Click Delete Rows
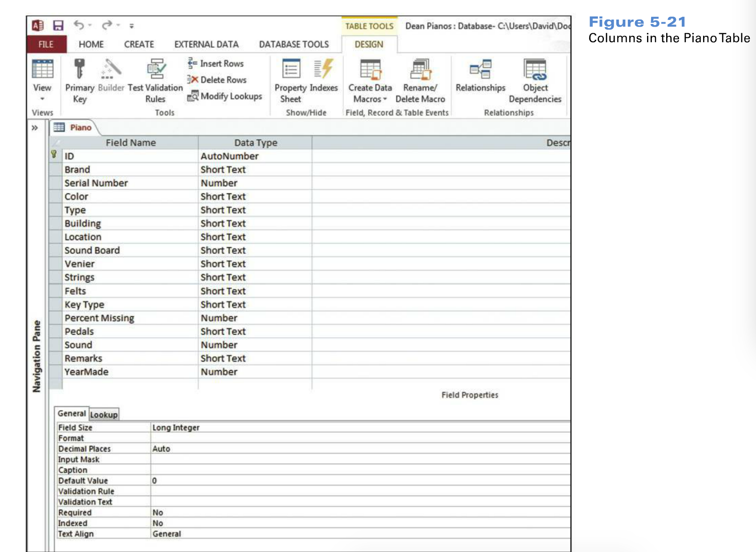The image size is (756, 552). pos(217,80)
